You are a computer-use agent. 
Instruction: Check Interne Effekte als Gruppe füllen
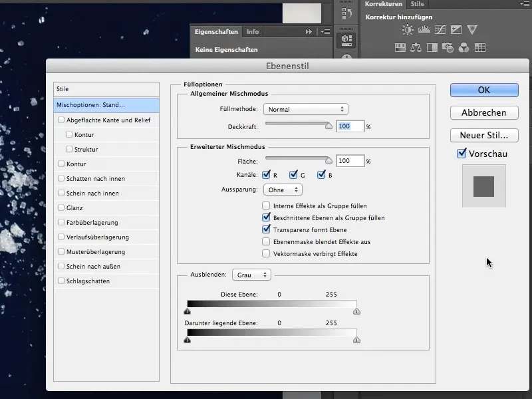click(x=266, y=205)
